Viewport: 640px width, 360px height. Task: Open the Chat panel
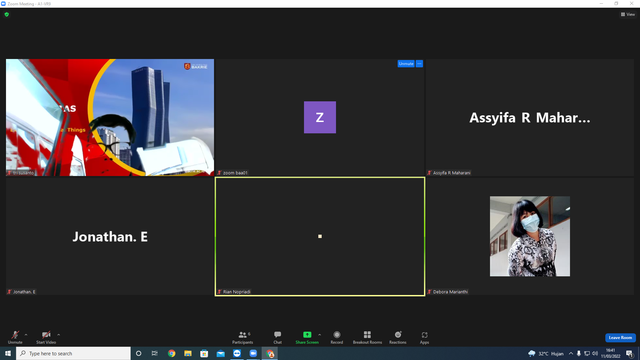tap(278, 337)
